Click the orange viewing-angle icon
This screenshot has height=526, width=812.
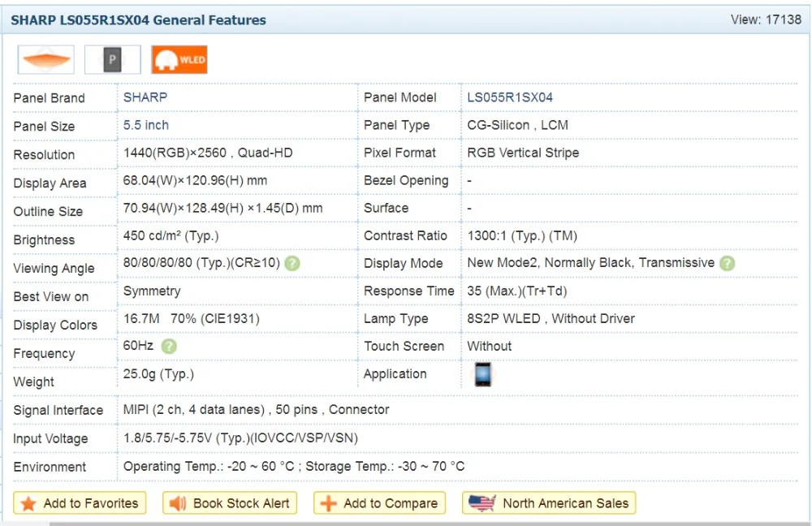point(46,59)
